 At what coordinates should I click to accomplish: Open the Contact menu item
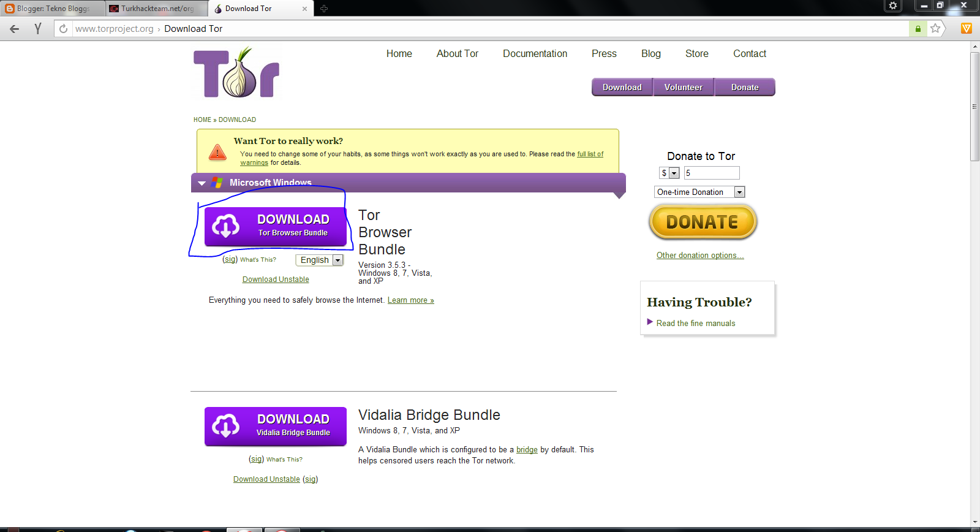(750, 53)
